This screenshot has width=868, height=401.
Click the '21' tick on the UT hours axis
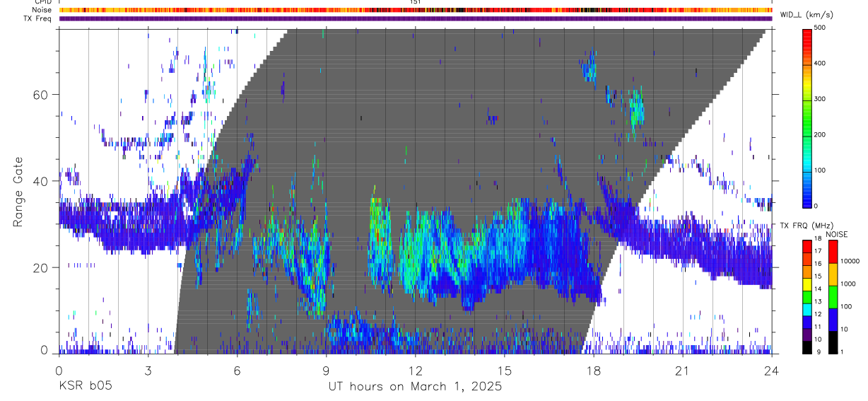[682, 371]
